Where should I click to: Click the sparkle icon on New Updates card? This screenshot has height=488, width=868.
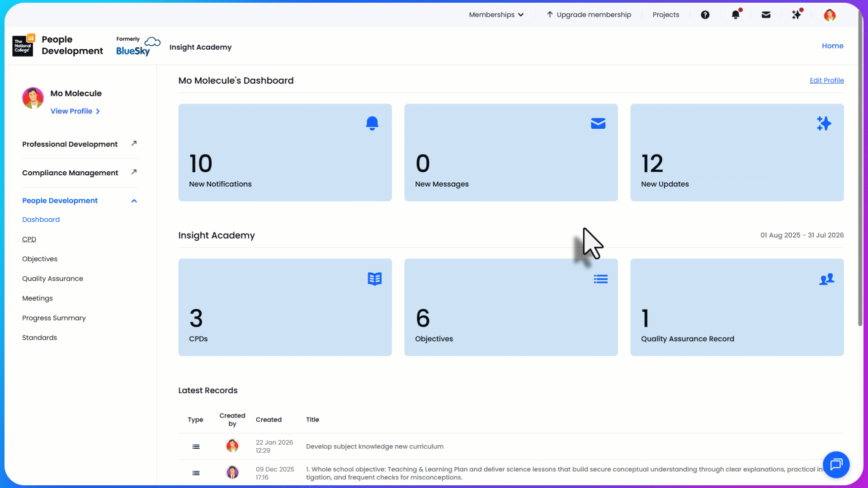[x=824, y=123]
